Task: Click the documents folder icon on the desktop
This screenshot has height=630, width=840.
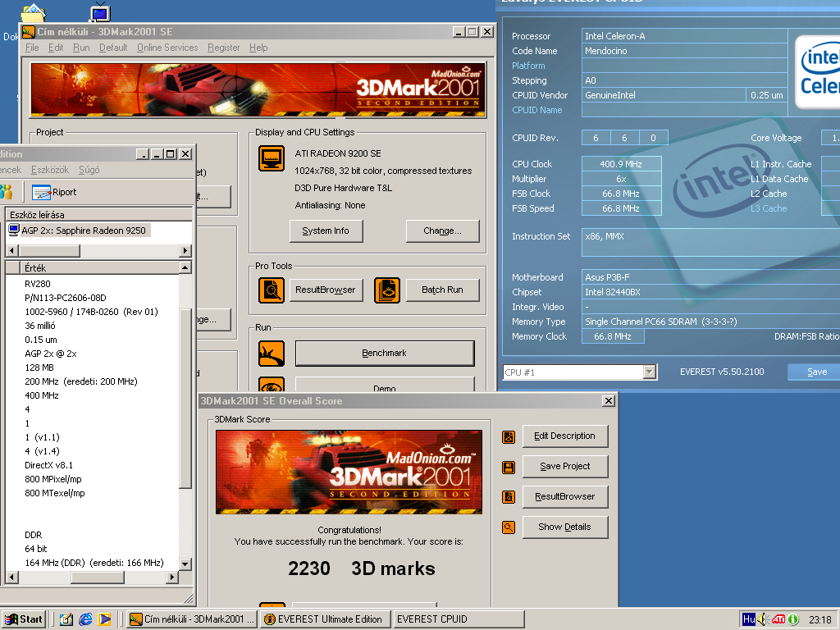Action: pos(33,11)
